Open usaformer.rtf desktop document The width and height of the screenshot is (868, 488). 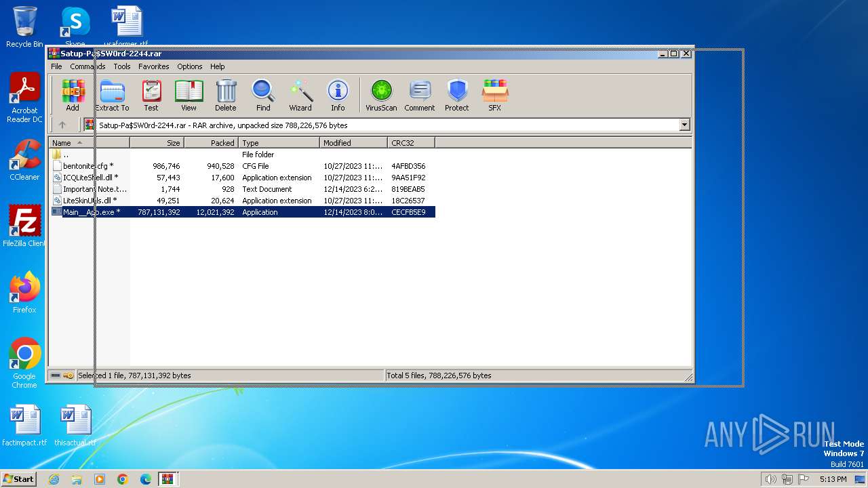click(x=126, y=27)
